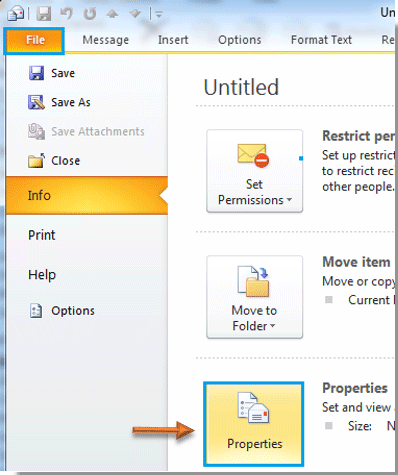Click the Save floppy disk icon in Backstage menu

pyautogui.click(x=36, y=73)
